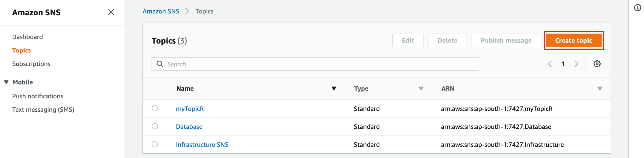The width and height of the screenshot is (644, 158).
Task: Open the info panel icon
Action: point(638,8)
